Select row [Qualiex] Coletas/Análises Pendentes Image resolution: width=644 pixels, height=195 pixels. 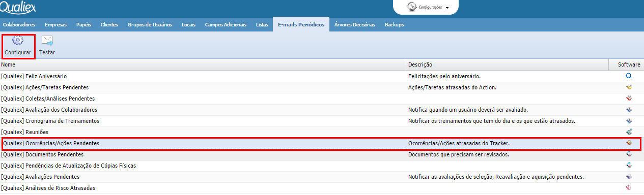point(322,99)
